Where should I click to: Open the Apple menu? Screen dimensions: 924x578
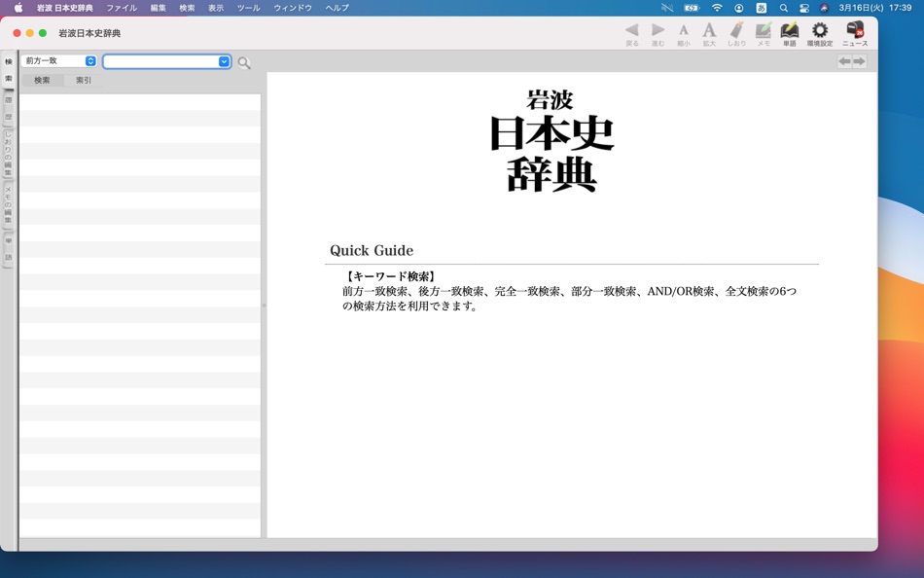click(x=18, y=8)
